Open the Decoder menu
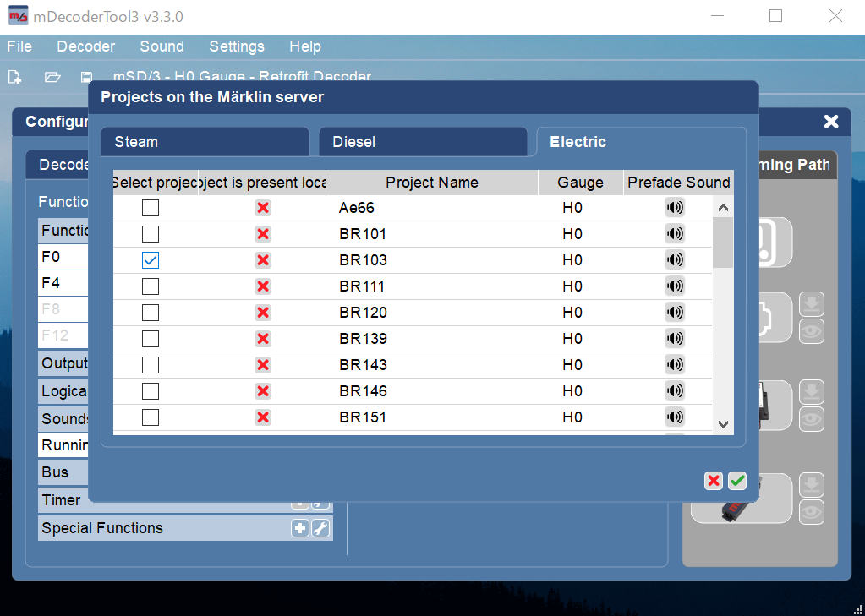Image resolution: width=865 pixels, height=616 pixels. coord(85,46)
